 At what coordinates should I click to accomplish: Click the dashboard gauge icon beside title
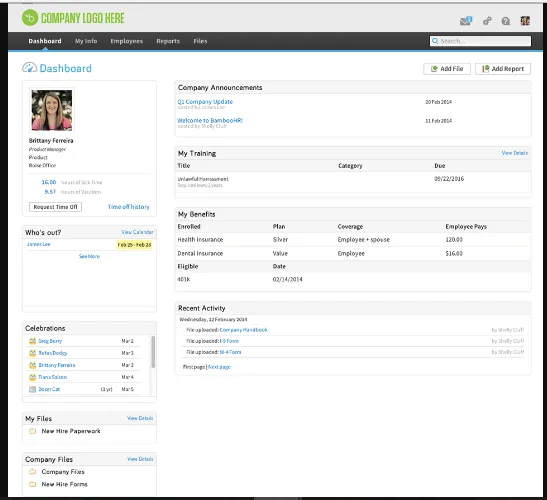coord(29,68)
